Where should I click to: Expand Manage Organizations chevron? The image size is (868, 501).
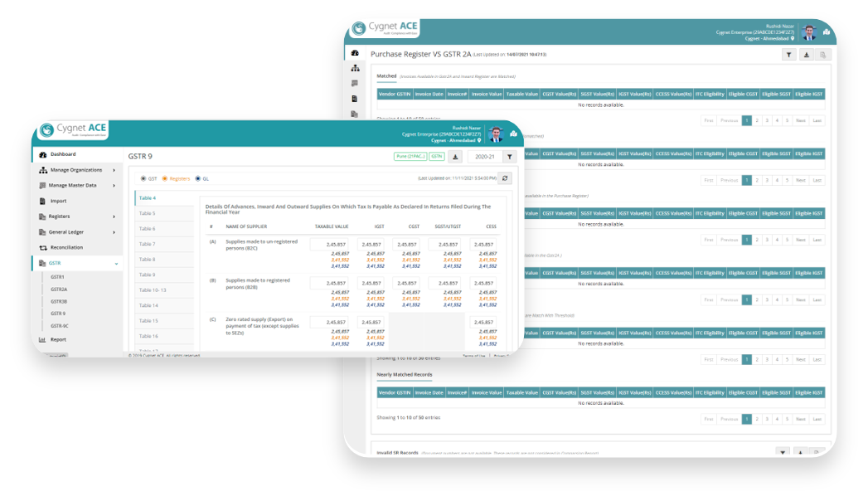click(114, 170)
